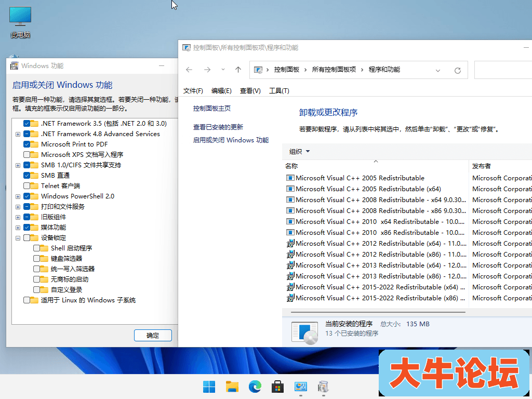Open the 文件(F) menu
Viewport: 532px width, 399px height.
pyautogui.click(x=193, y=90)
